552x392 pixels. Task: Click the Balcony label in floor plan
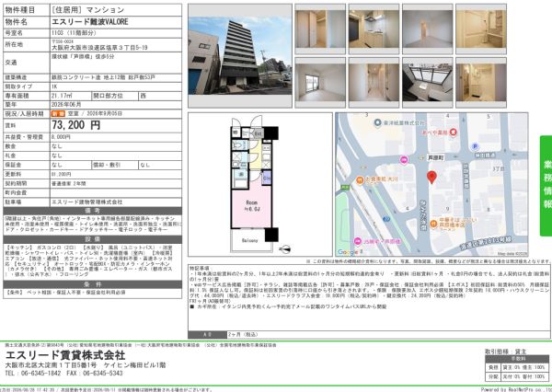click(250, 240)
